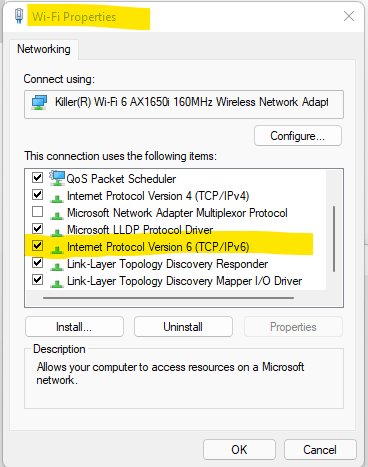Select Internet Protocol Version 6 (TCP/IPv6) row
The image size is (368, 467).
pos(158,247)
